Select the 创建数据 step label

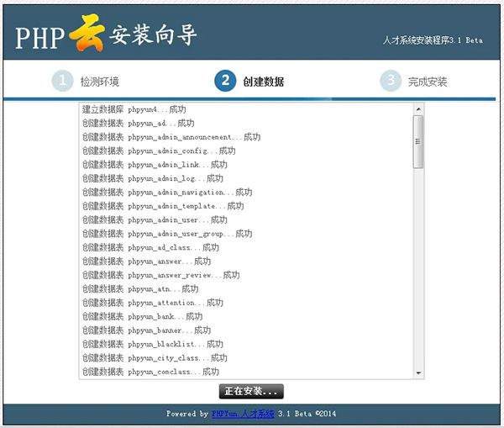(264, 82)
